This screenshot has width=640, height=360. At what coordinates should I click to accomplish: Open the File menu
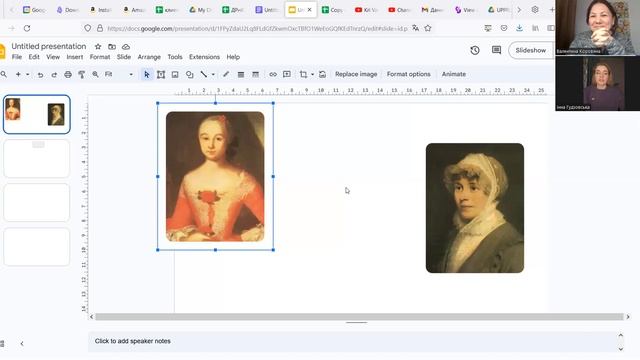[17, 57]
